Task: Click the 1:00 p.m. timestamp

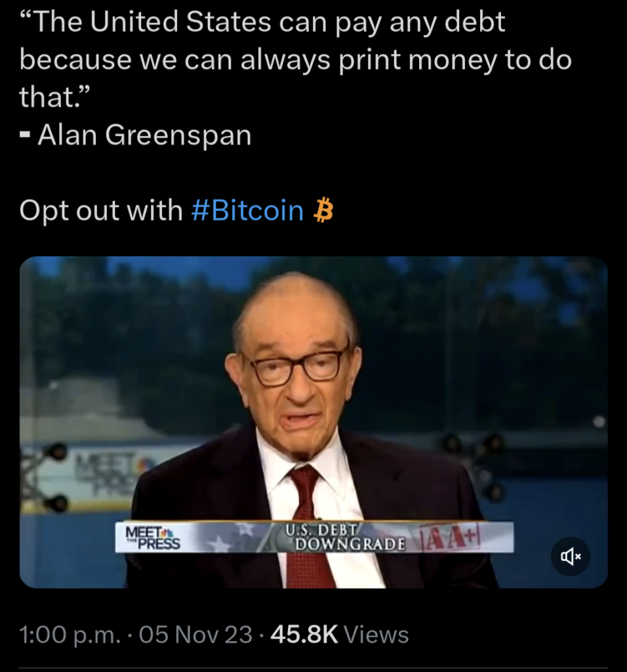Action: 70,635
